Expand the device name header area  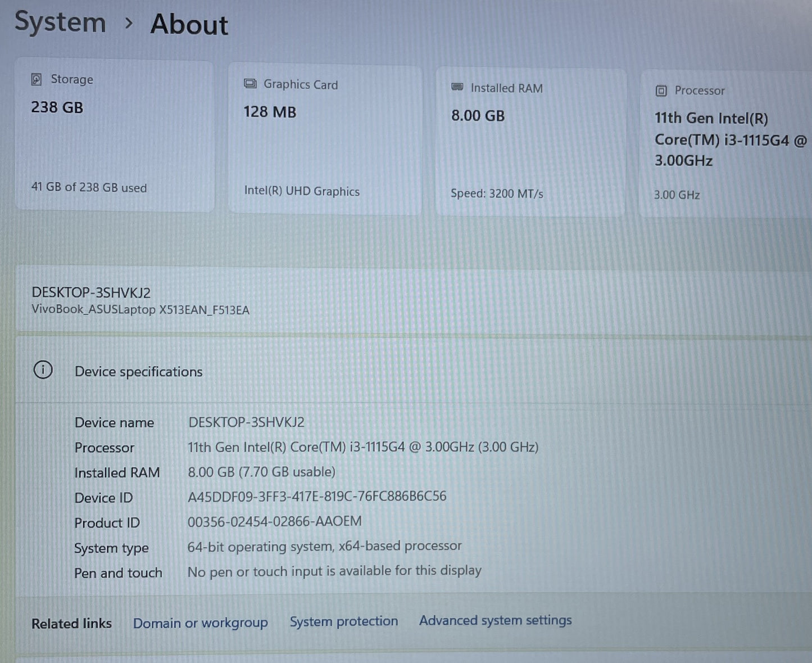tap(140, 299)
